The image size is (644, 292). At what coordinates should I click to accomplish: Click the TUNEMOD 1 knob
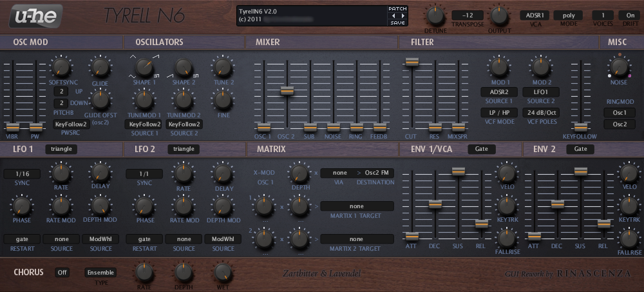click(x=144, y=99)
